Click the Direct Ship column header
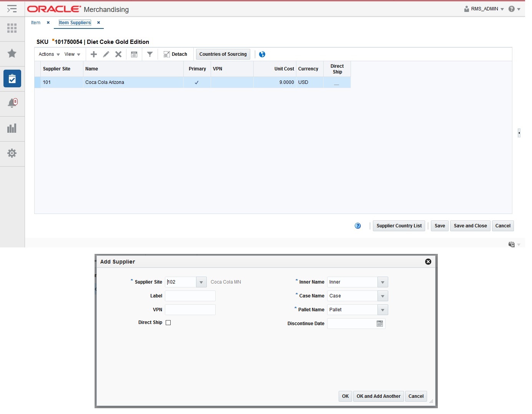532x414 pixels. 337,69
